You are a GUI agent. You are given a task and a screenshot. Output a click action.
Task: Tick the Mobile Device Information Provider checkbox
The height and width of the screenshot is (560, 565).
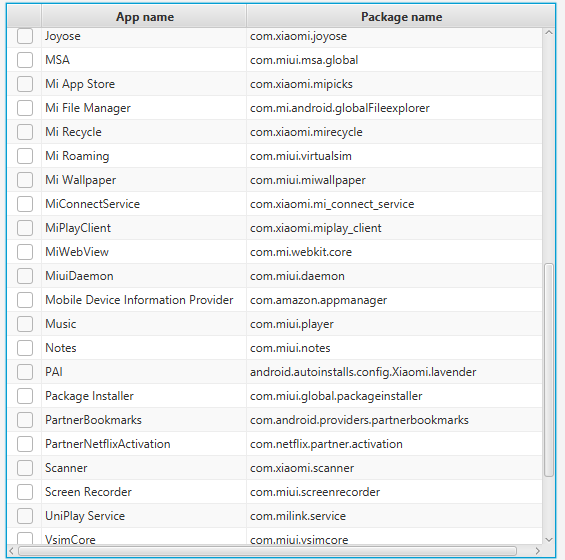[25, 300]
